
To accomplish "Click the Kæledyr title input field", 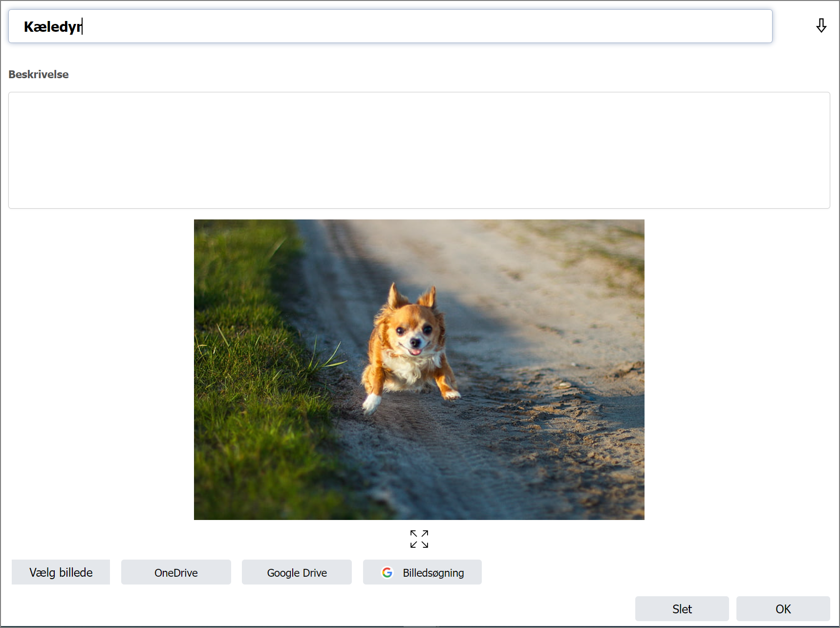I will (x=390, y=26).
